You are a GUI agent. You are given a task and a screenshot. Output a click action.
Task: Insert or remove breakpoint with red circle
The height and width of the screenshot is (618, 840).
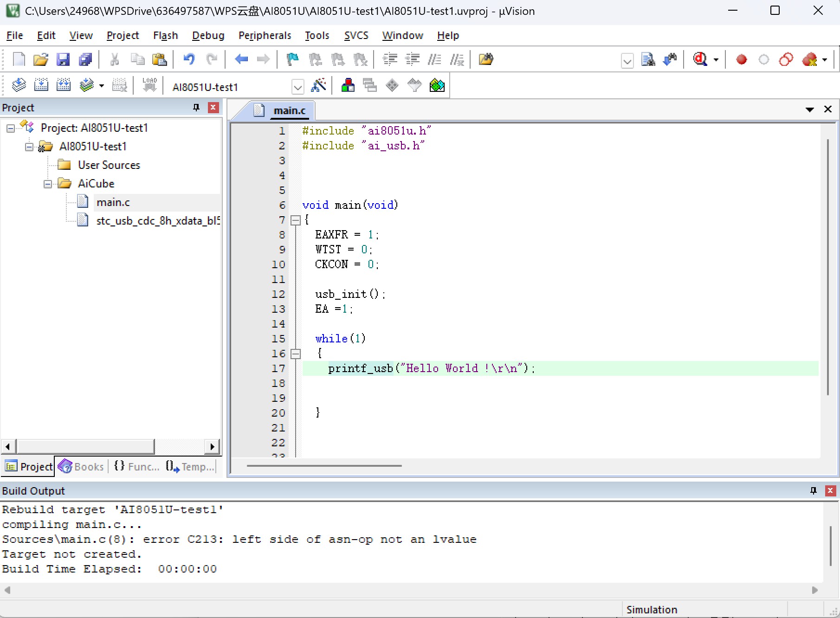[741, 59]
